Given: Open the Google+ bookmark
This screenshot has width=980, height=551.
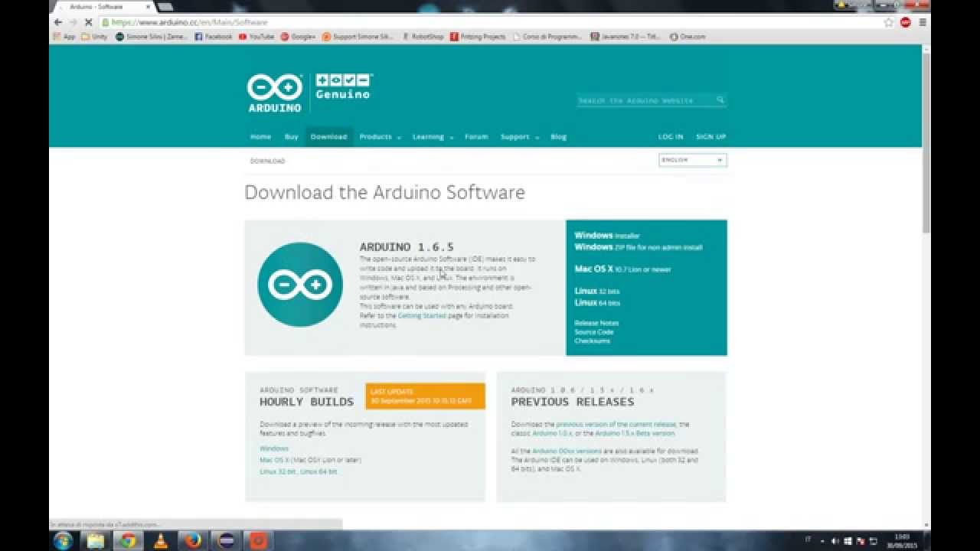Looking at the screenshot, I should pos(299,36).
